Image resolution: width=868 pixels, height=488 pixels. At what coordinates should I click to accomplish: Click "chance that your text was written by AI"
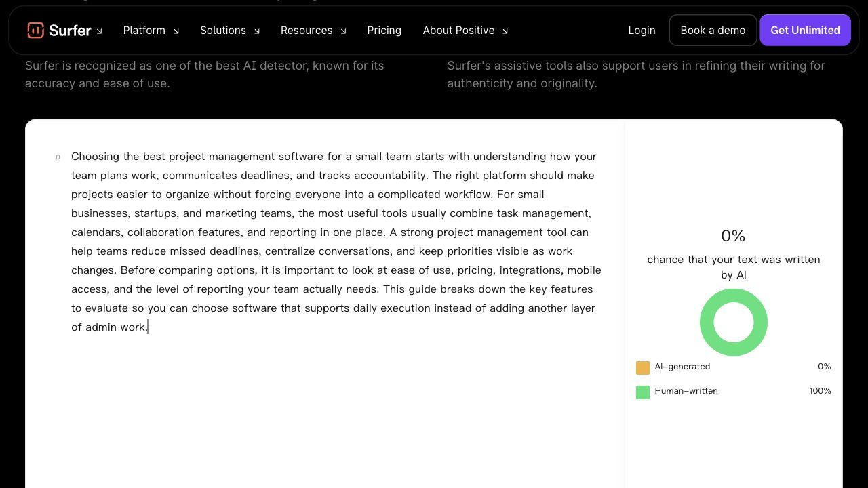(x=734, y=267)
